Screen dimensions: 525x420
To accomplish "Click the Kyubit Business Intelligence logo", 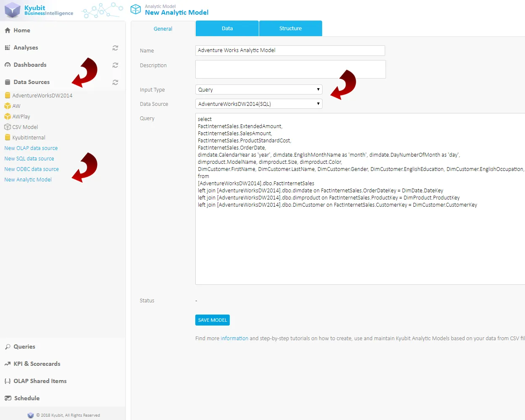I will pos(39,10).
